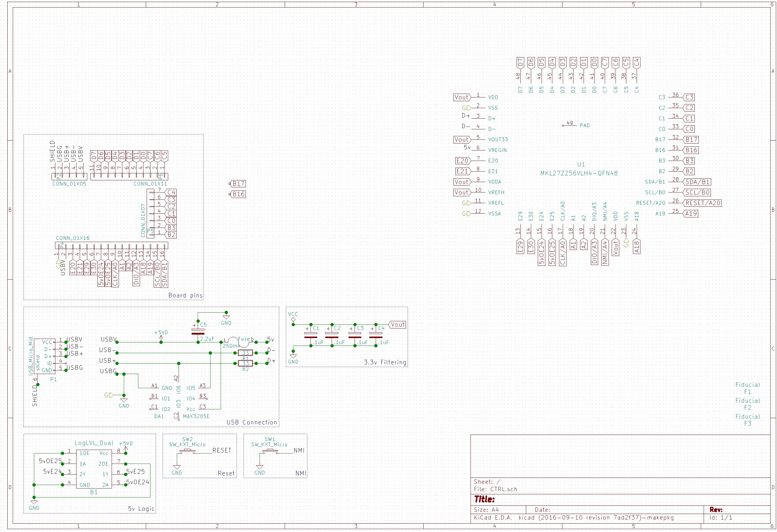
Task: Select the RESET/A20 label on U1
Action: pos(703,203)
